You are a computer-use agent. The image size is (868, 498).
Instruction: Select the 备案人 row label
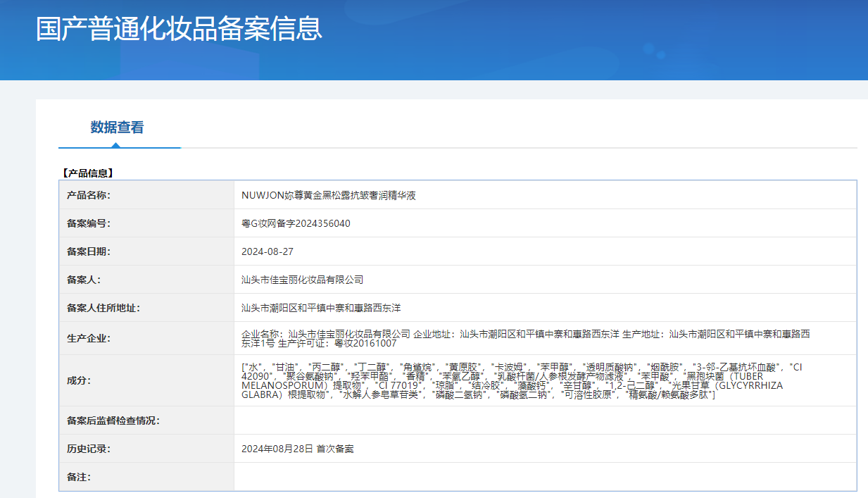coord(84,280)
